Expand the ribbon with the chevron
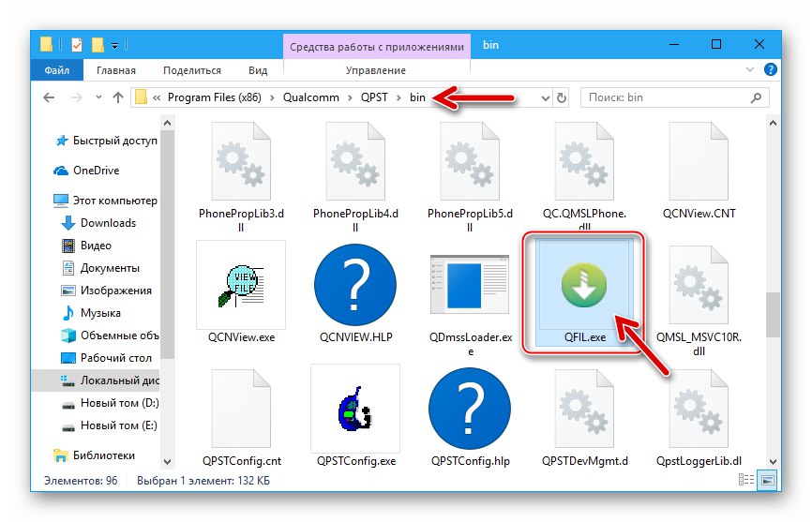This screenshot has height=522, width=812. (x=750, y=69)
